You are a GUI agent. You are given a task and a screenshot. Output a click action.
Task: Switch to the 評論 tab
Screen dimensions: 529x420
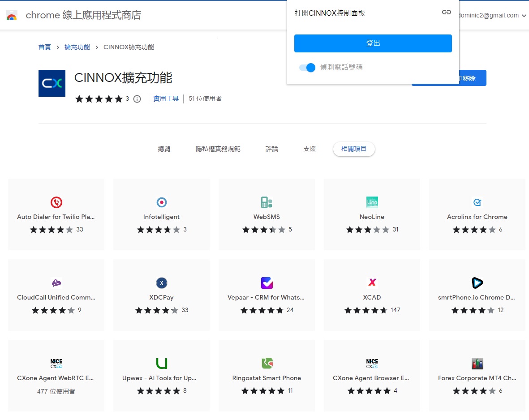click(x=271, y=149)
